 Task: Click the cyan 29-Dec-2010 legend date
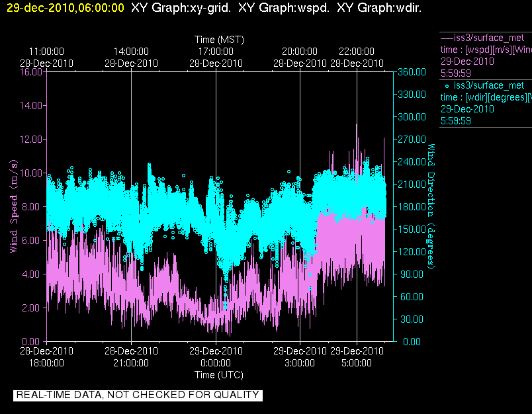click(x=467, y=109)
